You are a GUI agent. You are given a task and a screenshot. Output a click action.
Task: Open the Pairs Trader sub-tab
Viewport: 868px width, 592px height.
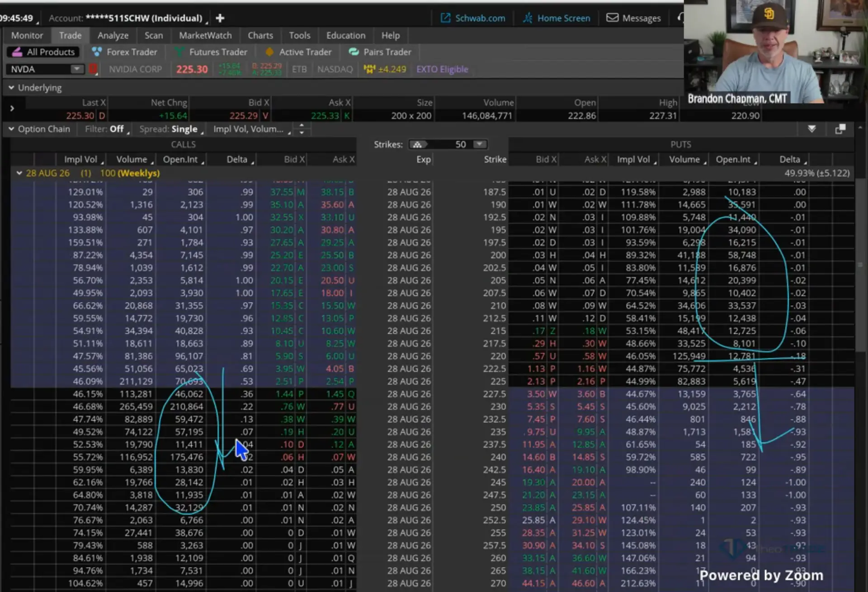380,52
